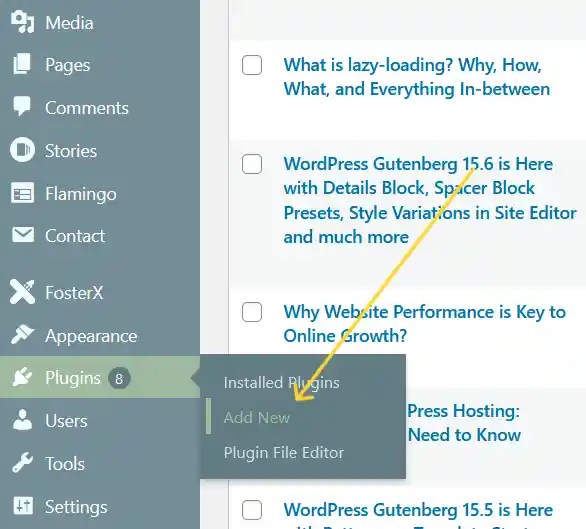Click the Plugins plug icon
This screenshot has width=586, height=529.
[22, 377]
